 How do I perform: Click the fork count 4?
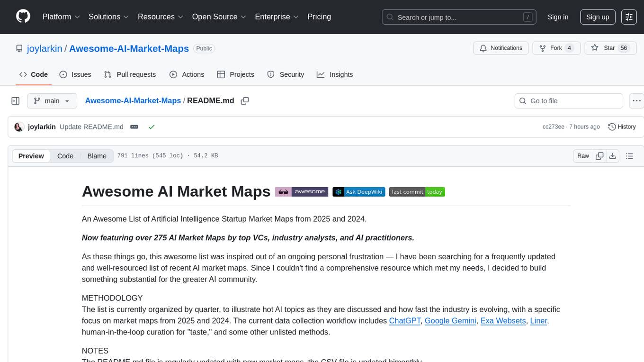pos(569,48)
